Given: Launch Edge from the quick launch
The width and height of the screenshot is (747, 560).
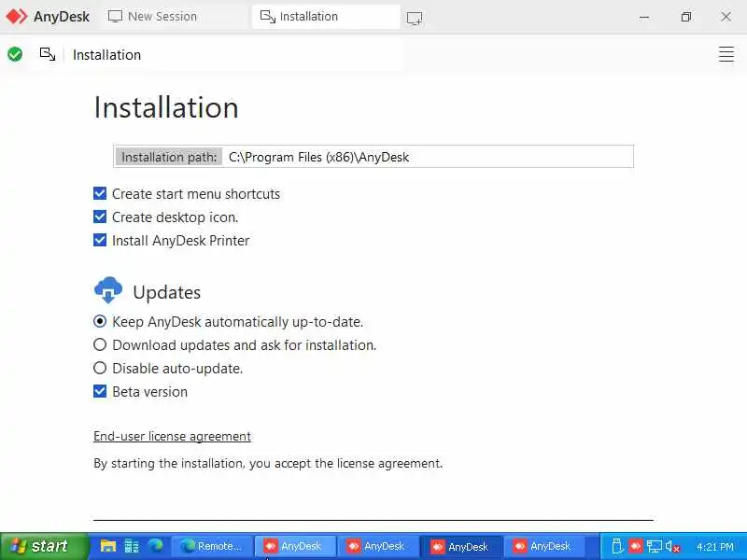Looking at the screenshot, I should 155,546.
